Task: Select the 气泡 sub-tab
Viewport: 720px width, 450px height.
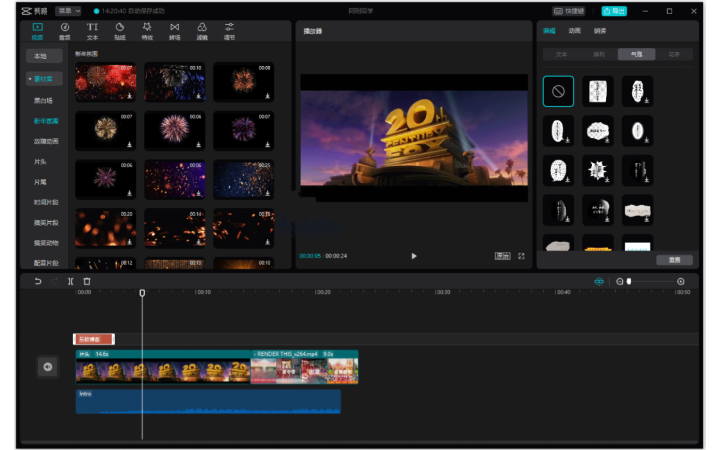Action: tap(636, 54)
